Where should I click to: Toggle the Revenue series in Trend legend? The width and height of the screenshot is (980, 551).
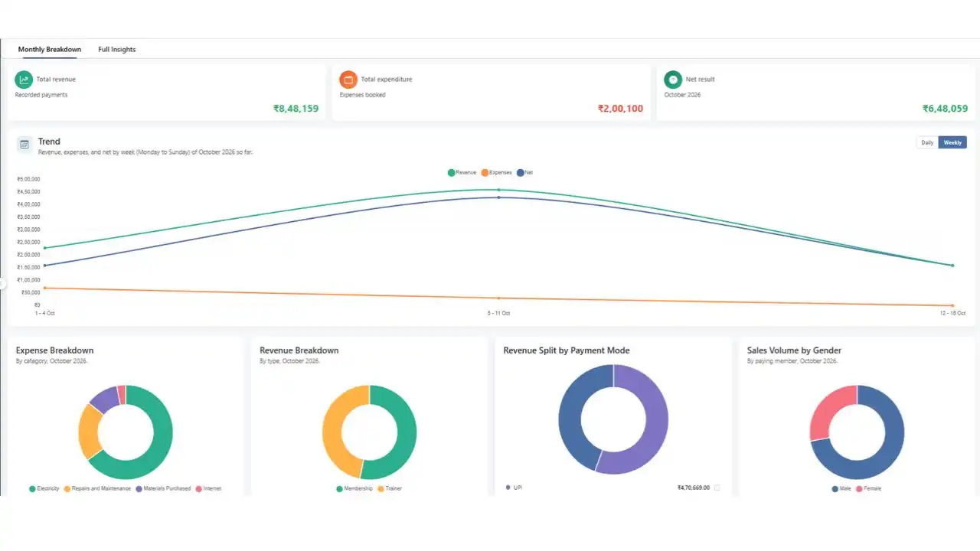point(462,173)
